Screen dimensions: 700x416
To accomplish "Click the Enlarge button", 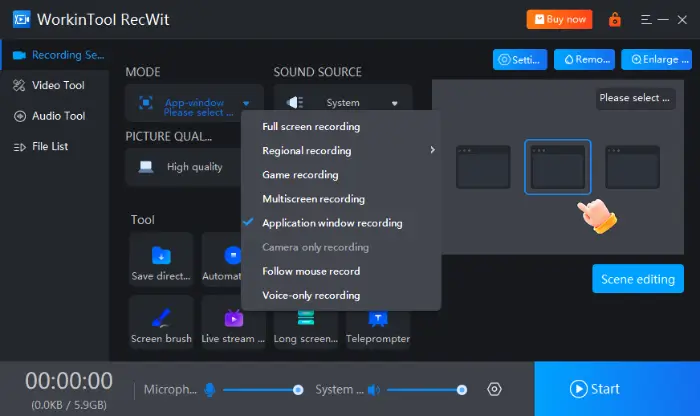I will tap(656, 59).
